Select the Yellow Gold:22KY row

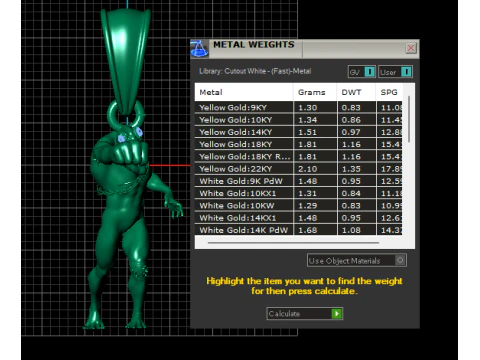coord(298,169)
